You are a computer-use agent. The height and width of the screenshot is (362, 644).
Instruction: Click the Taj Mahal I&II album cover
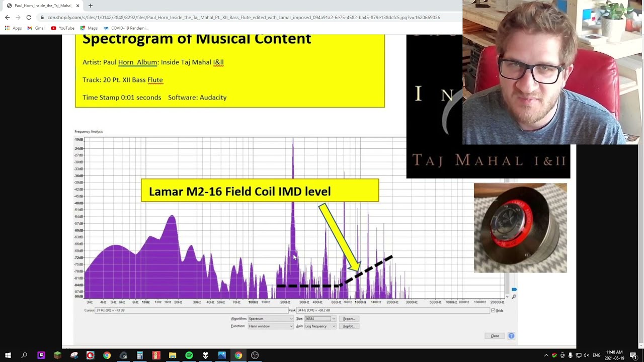click(488, 161)
